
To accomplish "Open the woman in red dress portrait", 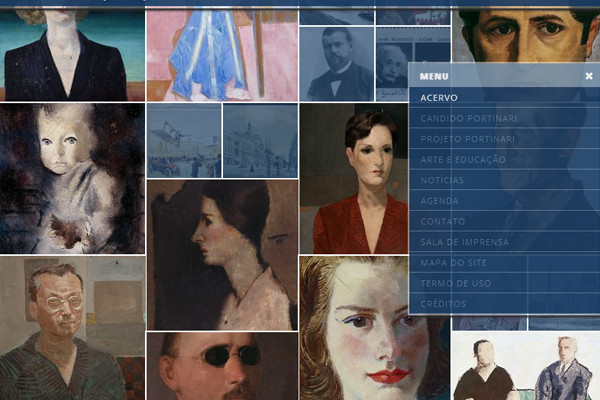I will (354, 178).
